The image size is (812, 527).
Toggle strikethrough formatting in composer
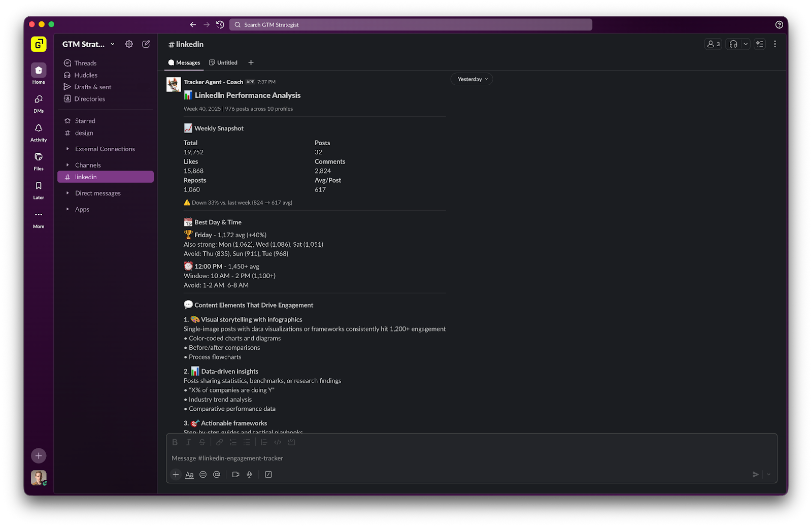point(202,442)
